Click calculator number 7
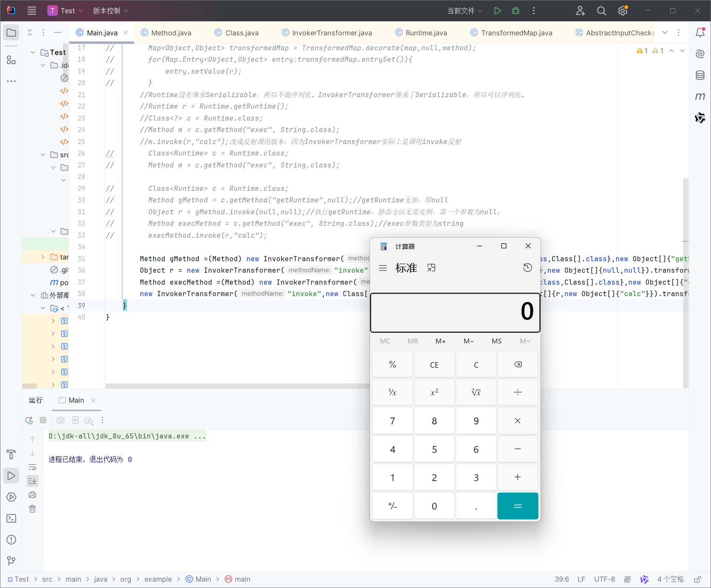711x588 pixels. 393,421
